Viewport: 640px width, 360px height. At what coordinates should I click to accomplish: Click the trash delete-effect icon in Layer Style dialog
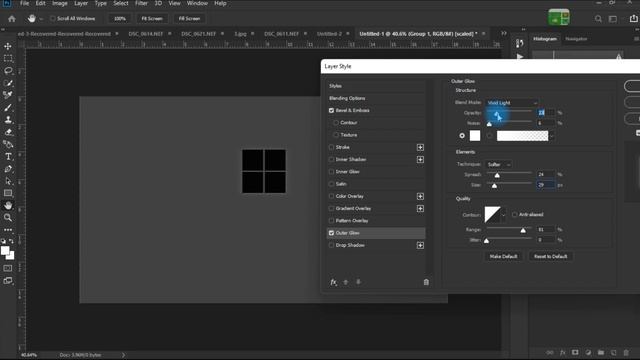[x=426, y=282]
